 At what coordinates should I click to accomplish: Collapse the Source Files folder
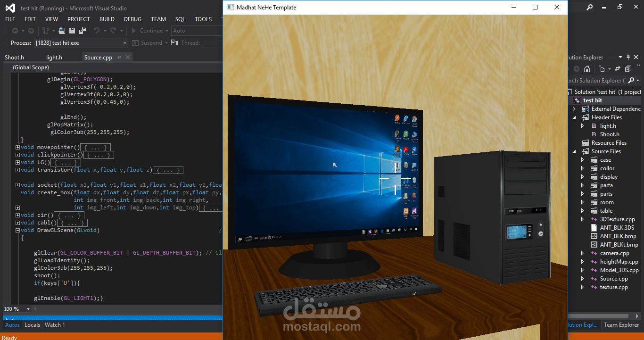coord(574,151)
